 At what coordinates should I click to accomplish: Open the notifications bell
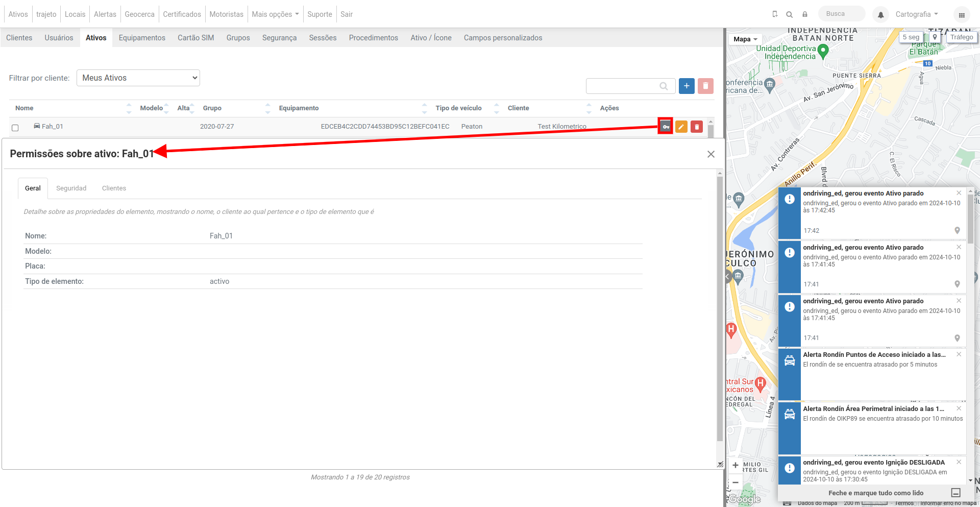[x=880, y=15]
